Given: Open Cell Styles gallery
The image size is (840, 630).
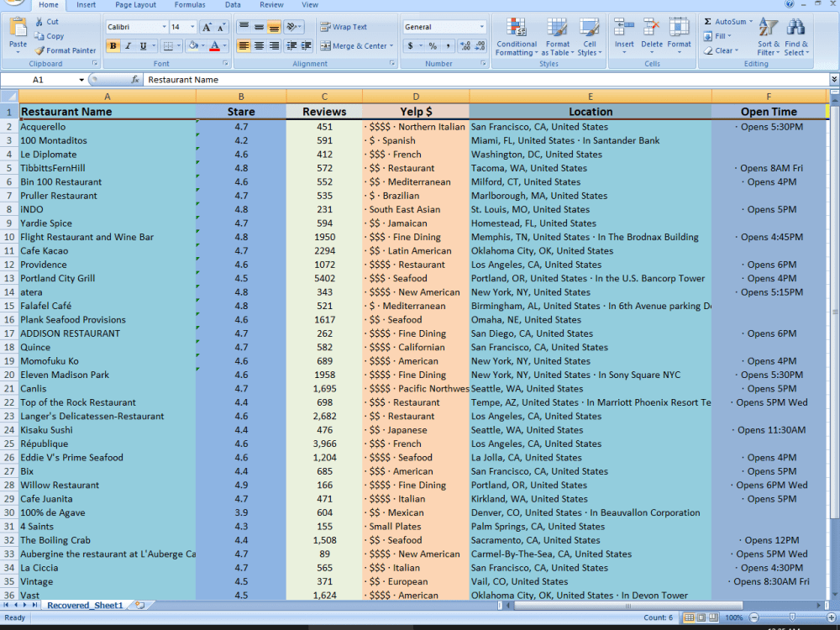Looking at the screenshot, I should coord(590,36).
